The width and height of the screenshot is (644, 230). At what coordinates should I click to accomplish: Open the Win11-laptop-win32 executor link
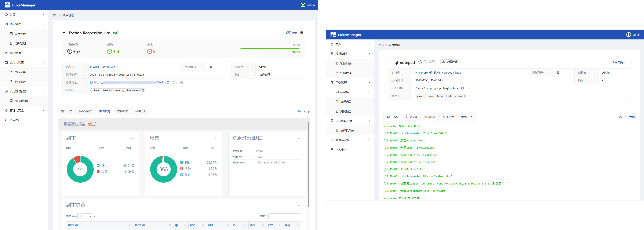point(105,67)
